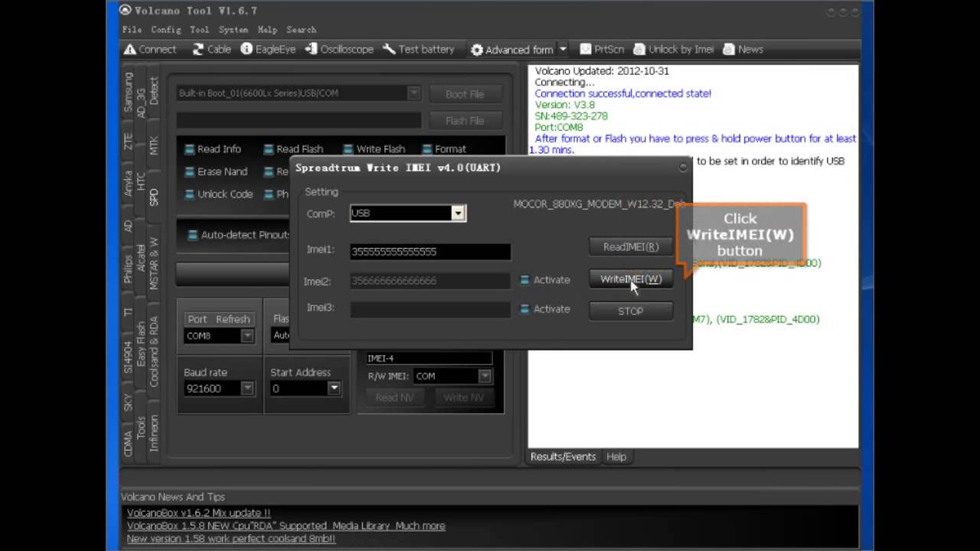Open VolcanoBox v1.6.2 Mix update link
Viewport: 980px width, 551px height.
click(198, 514)
